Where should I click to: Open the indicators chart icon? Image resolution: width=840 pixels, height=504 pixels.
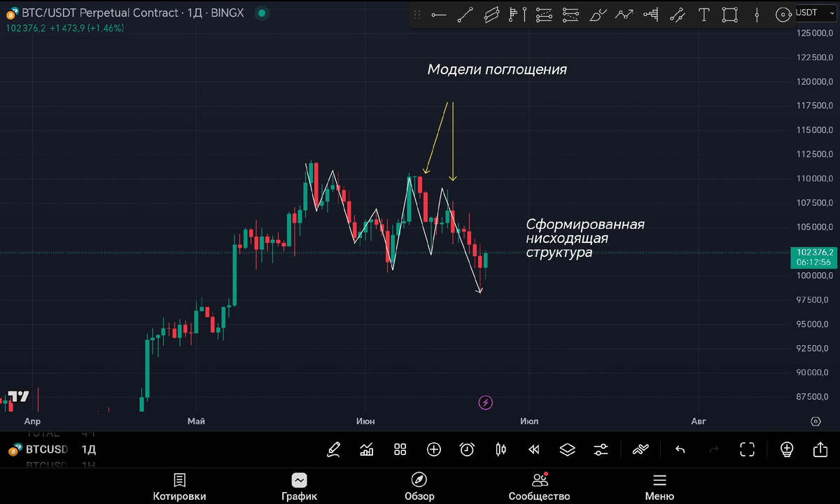click(x=367, y=449)
